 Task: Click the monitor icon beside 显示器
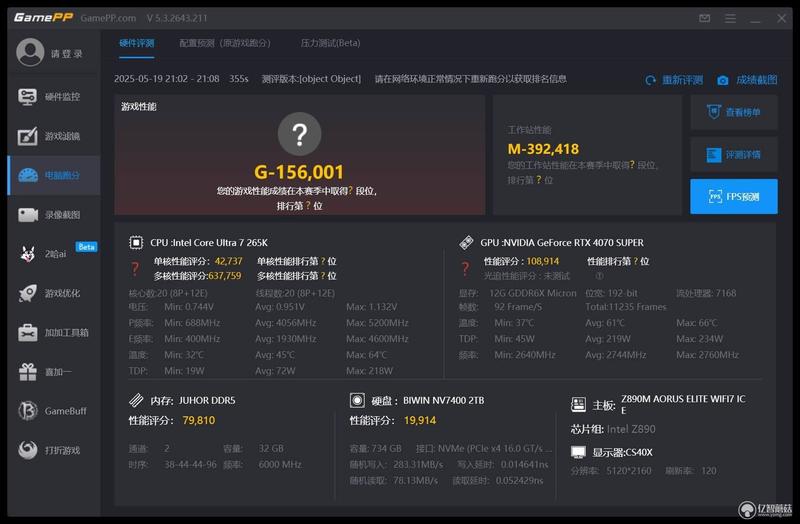(578, 452)
